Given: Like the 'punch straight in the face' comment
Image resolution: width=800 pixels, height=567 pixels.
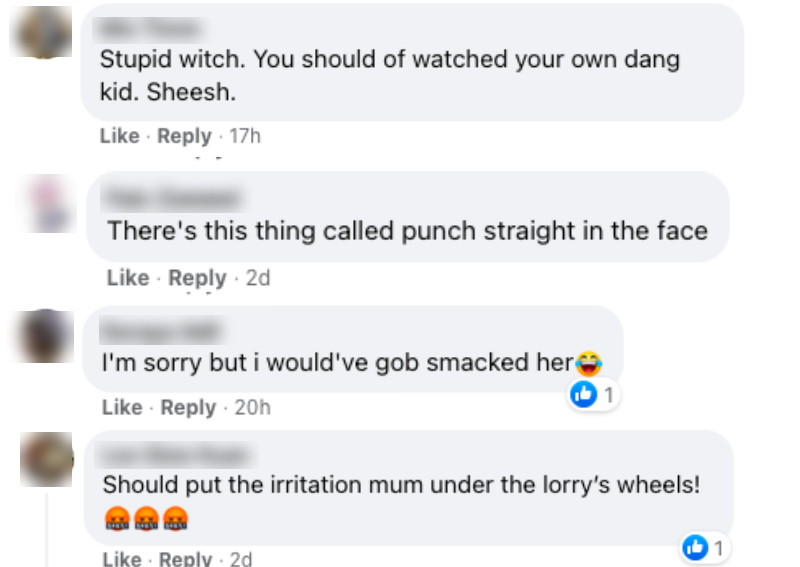Looking at the screenshot, I should coord(127,278).
